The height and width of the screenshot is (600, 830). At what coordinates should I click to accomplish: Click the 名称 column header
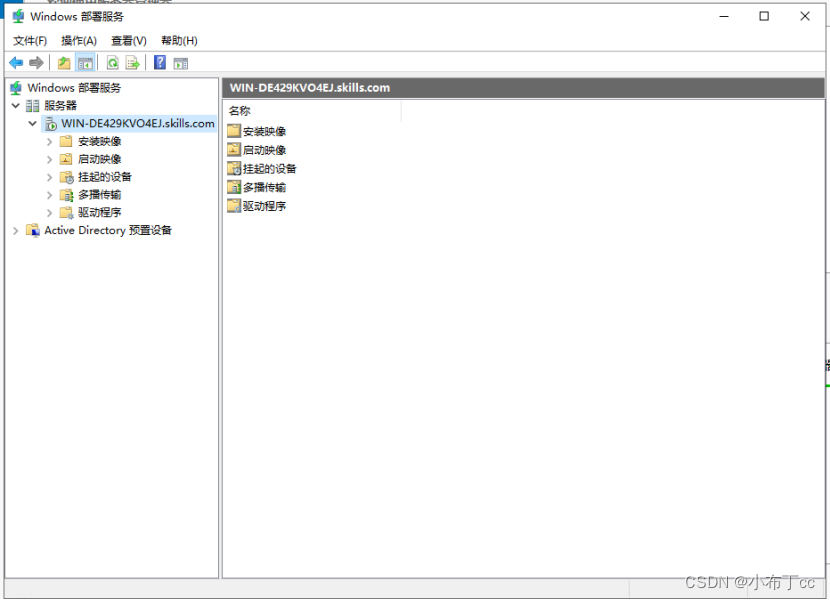point(312,111)
